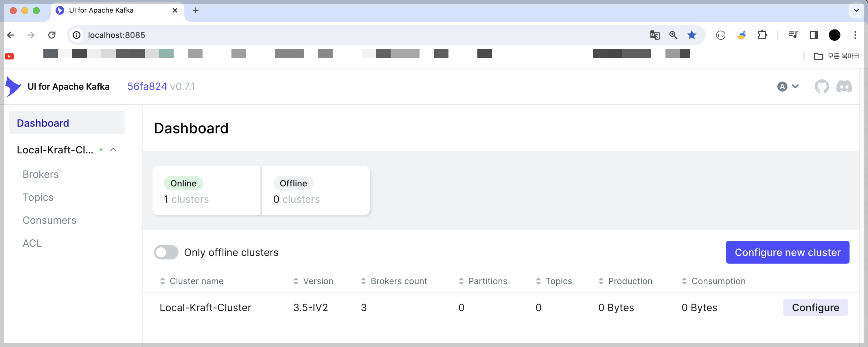Click the Kafka UI logo

click(14, 86)
